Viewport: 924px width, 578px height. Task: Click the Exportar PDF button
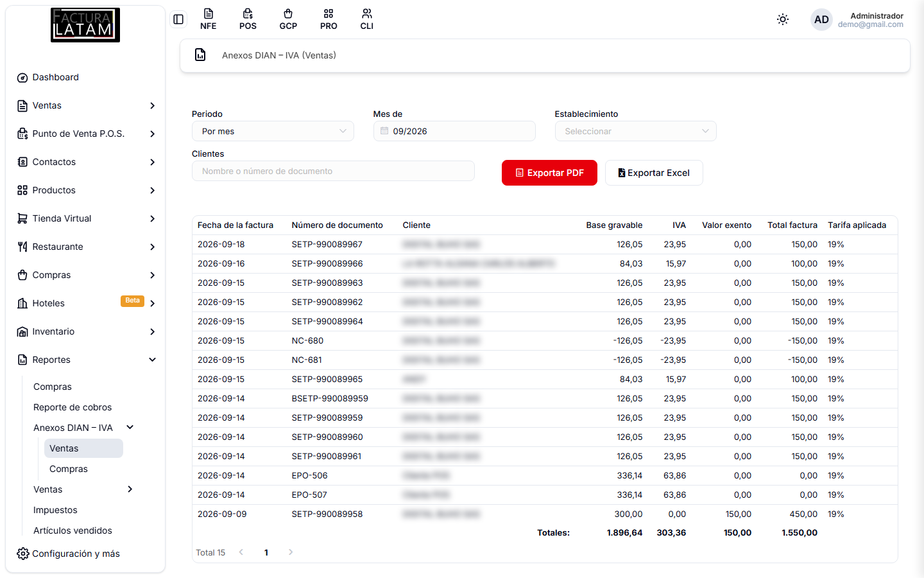[549, 173]
